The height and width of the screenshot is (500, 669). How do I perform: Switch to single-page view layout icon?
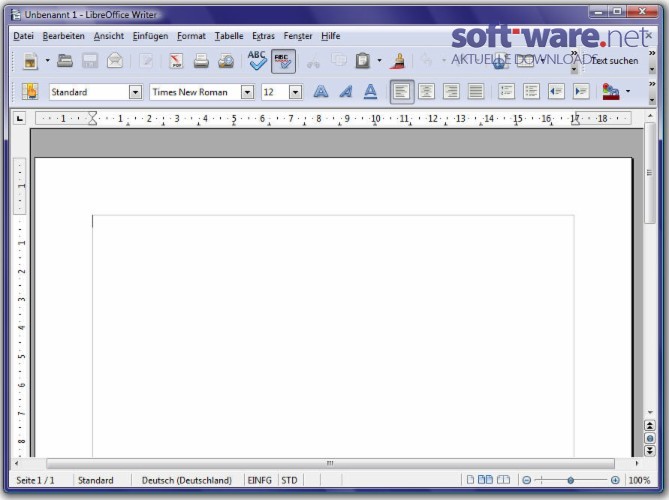point(470,480)
